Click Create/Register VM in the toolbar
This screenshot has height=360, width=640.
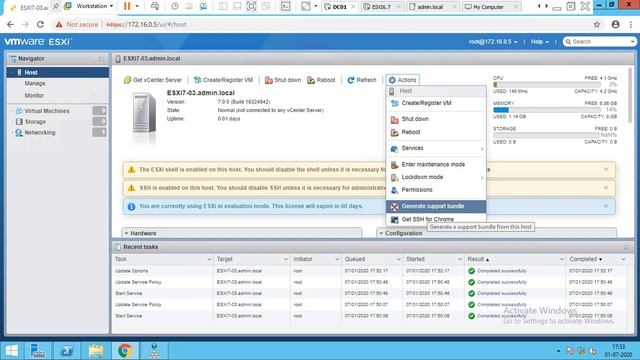[223, 80]
